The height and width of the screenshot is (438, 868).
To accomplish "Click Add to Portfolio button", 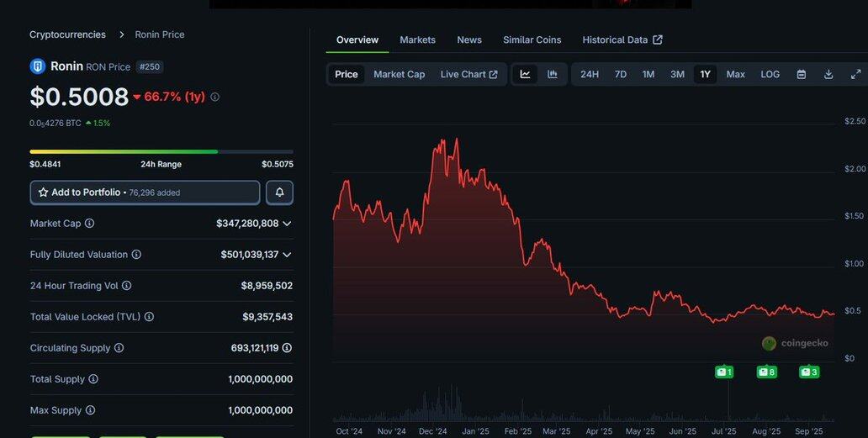I will pos(145,193).
